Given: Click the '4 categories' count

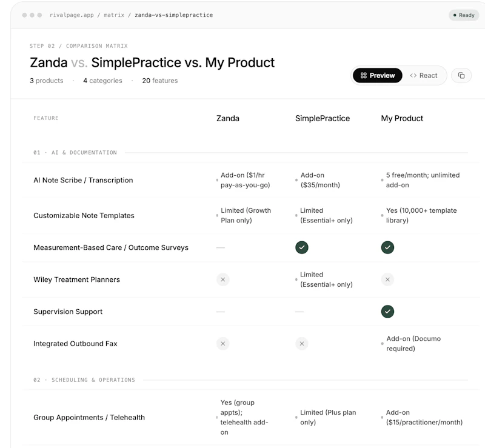Looking at the screenshot, I should (x=102, y=81).
